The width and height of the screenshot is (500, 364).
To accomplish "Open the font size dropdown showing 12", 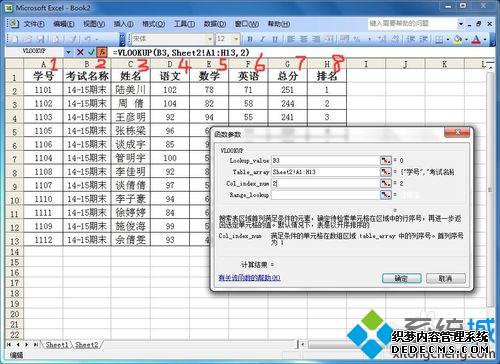I will (236, 39).
